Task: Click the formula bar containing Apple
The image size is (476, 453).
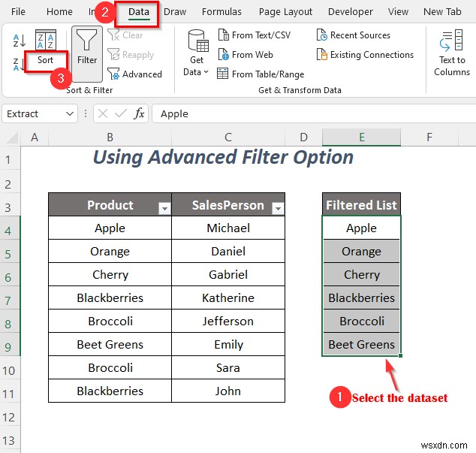Action: (x=314, y=114)
